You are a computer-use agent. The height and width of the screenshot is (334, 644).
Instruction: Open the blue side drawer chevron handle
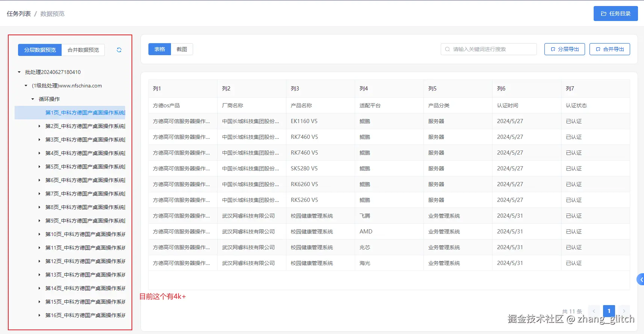coord(641,279)
